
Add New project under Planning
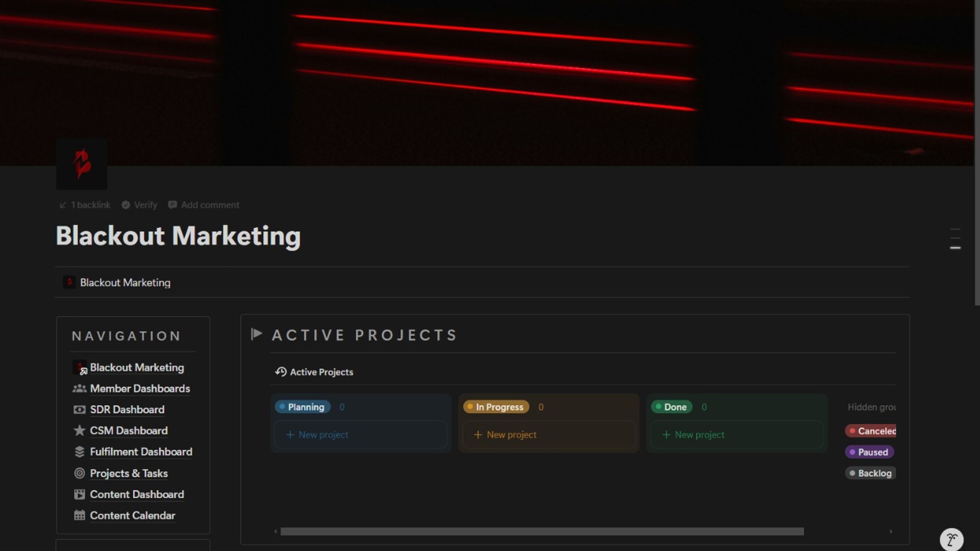pos(360,435)
